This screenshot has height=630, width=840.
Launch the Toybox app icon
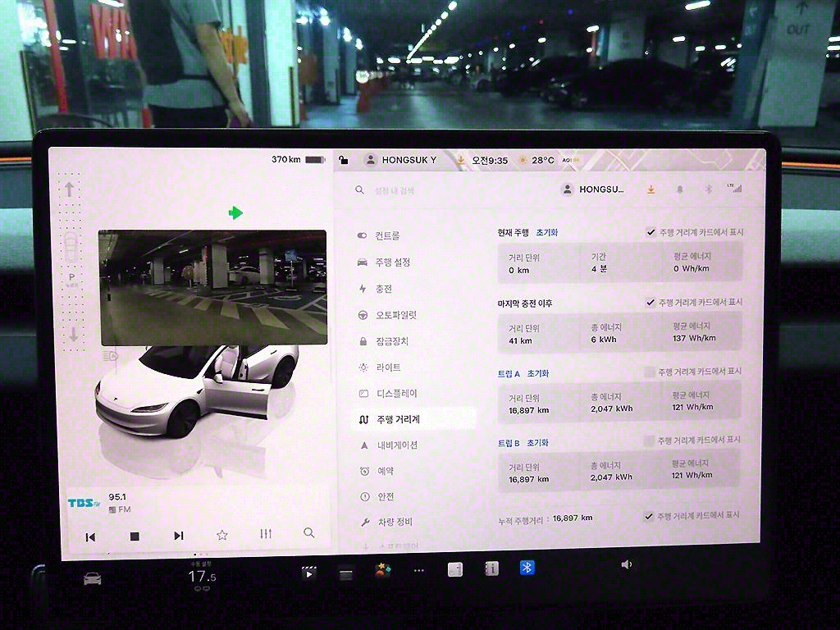pos(382,571)
